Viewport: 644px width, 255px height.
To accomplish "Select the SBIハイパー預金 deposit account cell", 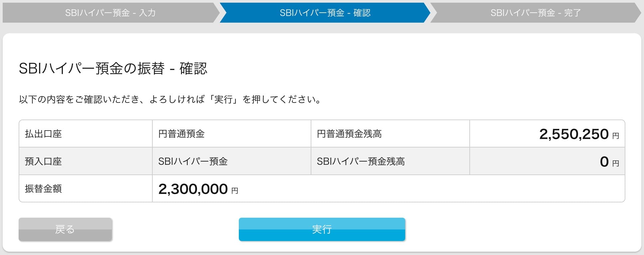I will pyautogui.click(x=193, y=161).
